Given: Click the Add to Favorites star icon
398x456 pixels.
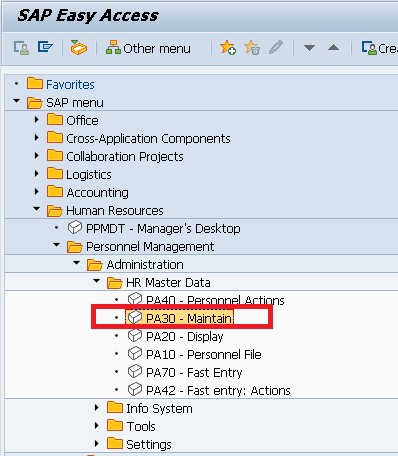Looking at the screenshot, I should (x=228, y=48).
